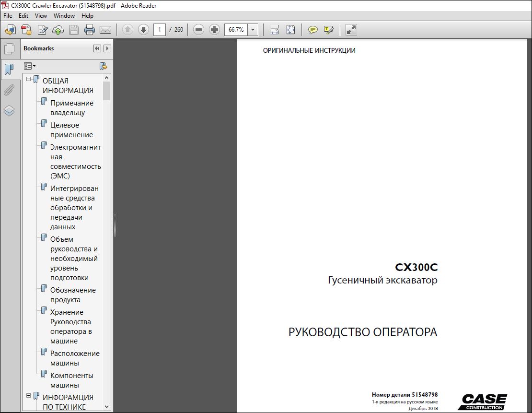Open bookmark Примечание владельцу

click(x=71, y=107)
